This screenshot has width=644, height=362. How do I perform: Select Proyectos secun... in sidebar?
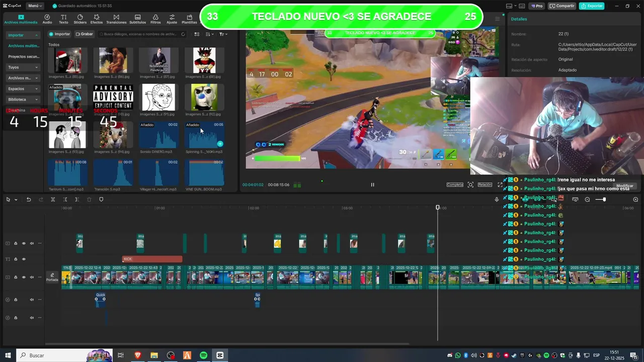tap(24, 57)
